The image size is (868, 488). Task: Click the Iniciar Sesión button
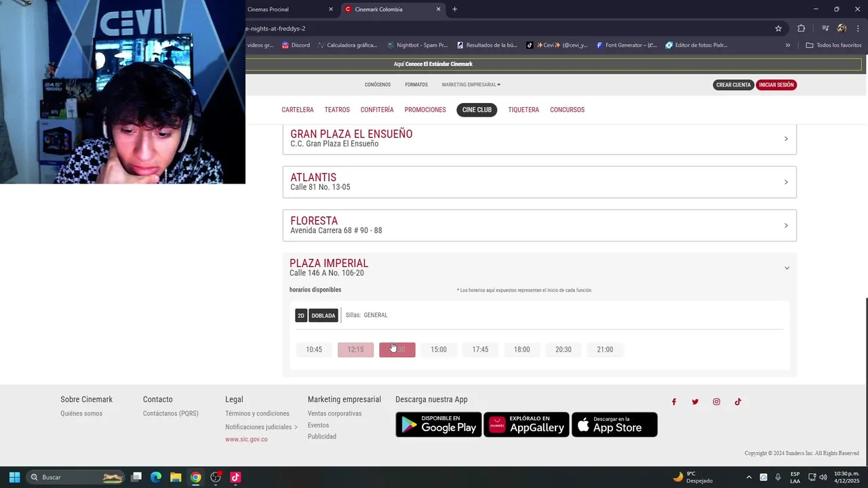pyautogui.click(x=776, y=85)
